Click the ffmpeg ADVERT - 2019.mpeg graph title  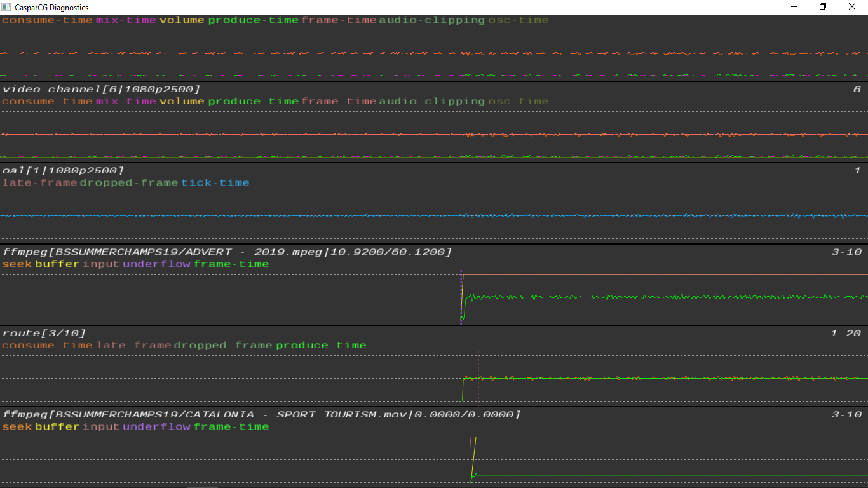(x=227, y=252)
